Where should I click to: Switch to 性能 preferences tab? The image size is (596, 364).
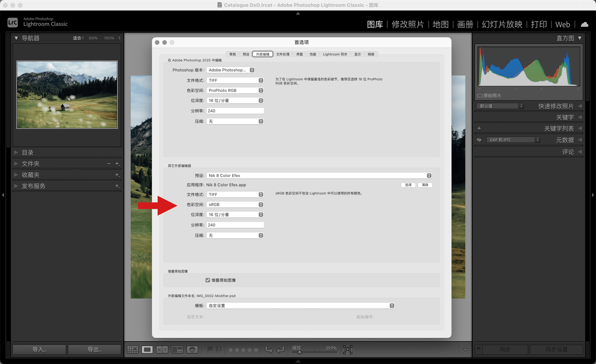[313, 54]
